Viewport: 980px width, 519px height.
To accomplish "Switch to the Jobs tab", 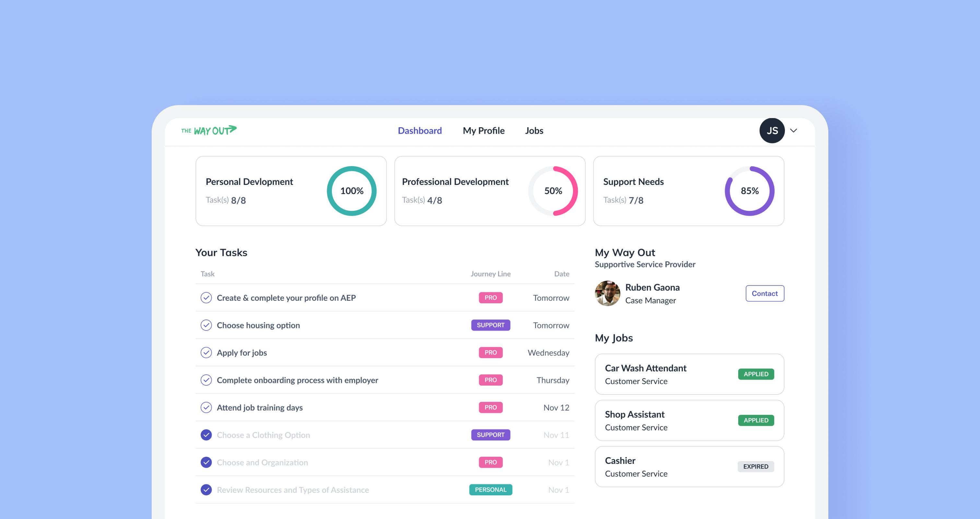I will click(534, 131).
